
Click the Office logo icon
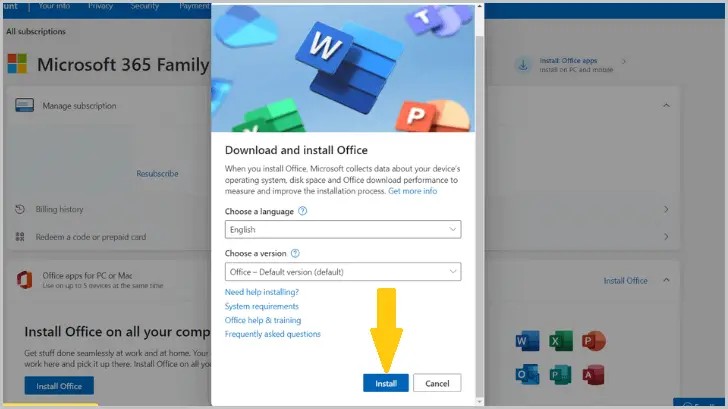coord(24,280)
